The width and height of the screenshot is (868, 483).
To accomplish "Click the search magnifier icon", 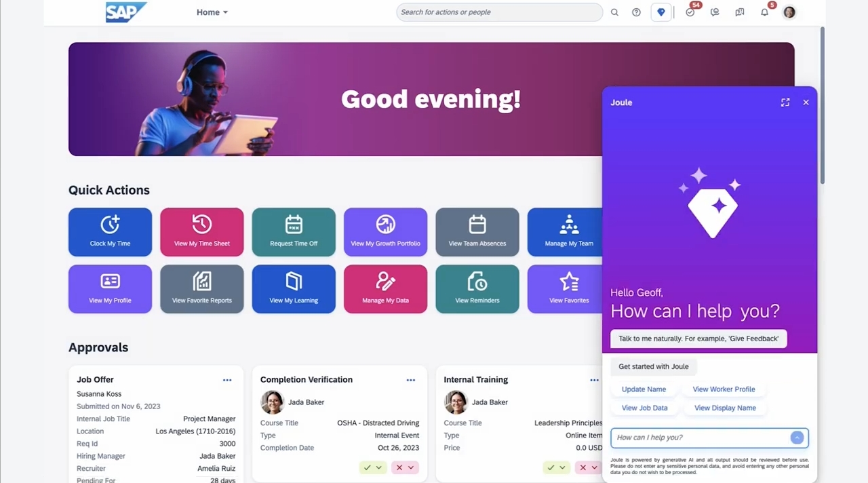I will tap(614, 12).
